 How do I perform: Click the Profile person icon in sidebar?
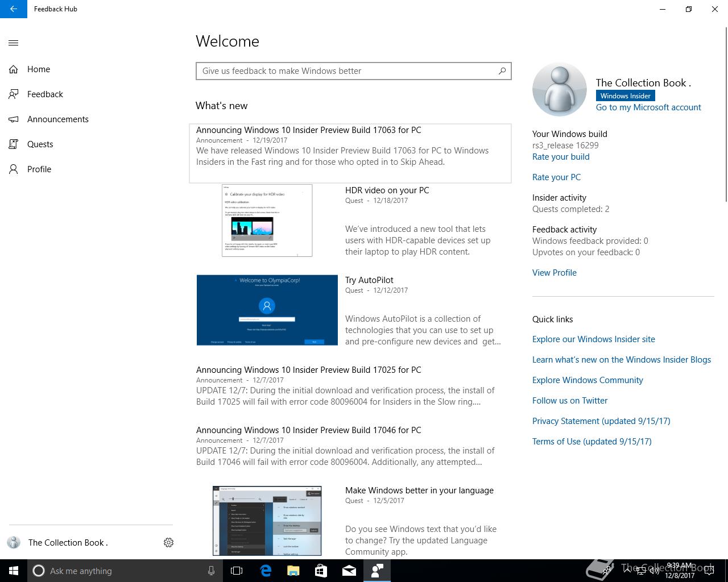point(14,169)
